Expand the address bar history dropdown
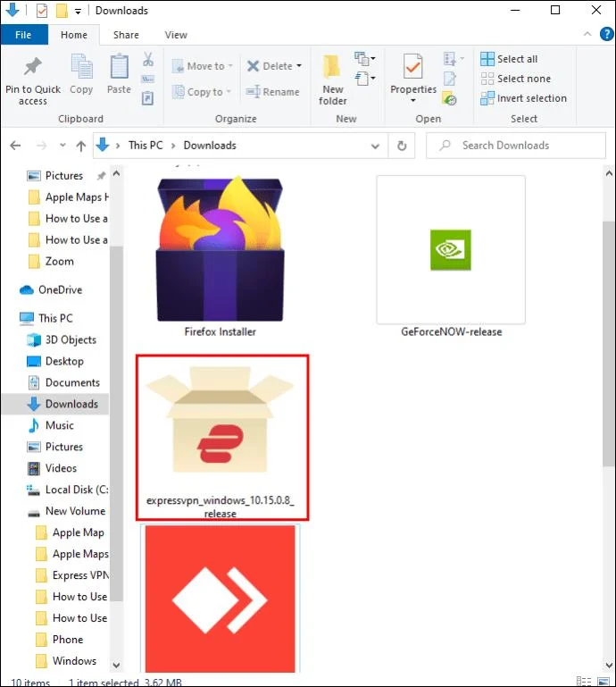The height and width of the screenshot is (687, 616). point(375,146)
